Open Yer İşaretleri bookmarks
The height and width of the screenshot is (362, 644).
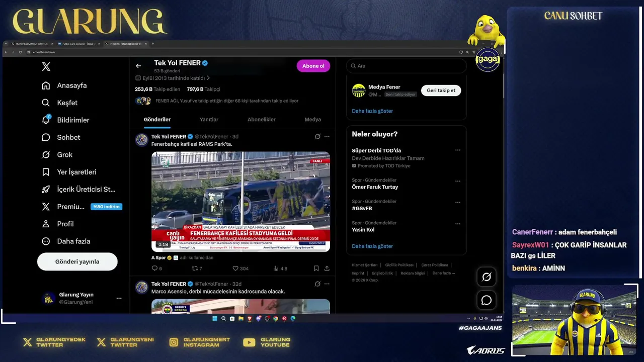pos(69,172)
